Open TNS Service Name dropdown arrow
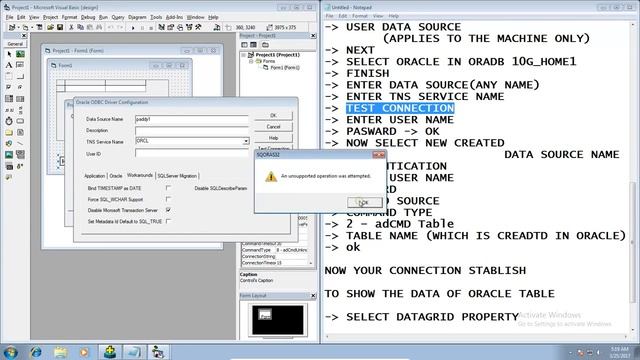Screen dimensions: 640x360 tap(246, 141)
